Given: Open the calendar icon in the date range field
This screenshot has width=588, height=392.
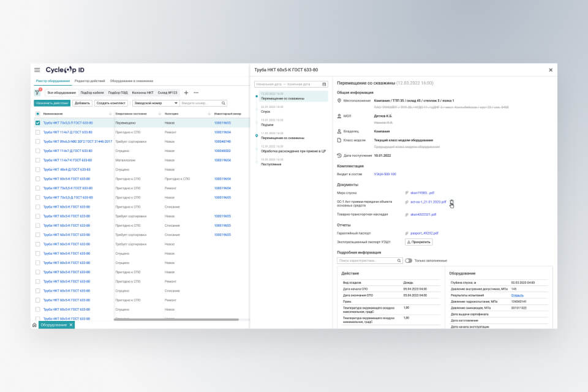Looking at the screenshot, I should coord(324,84).
